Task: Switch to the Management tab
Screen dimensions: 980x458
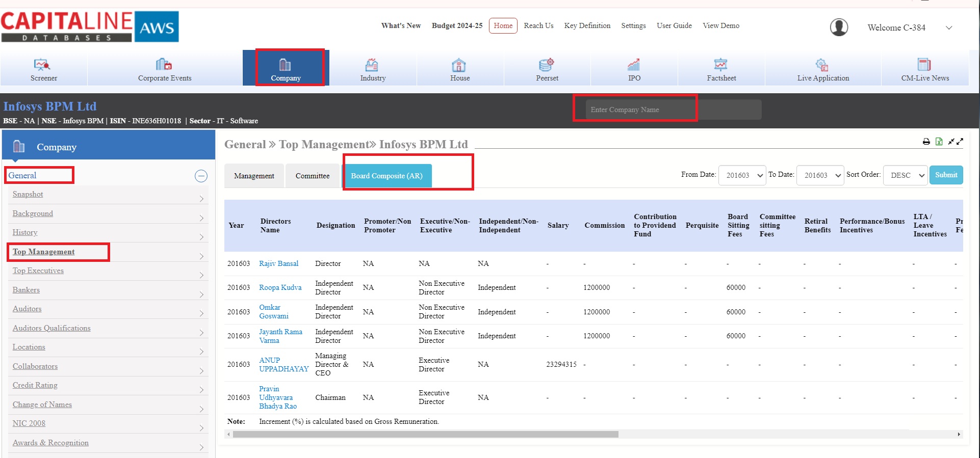Action: coord(254,176)
